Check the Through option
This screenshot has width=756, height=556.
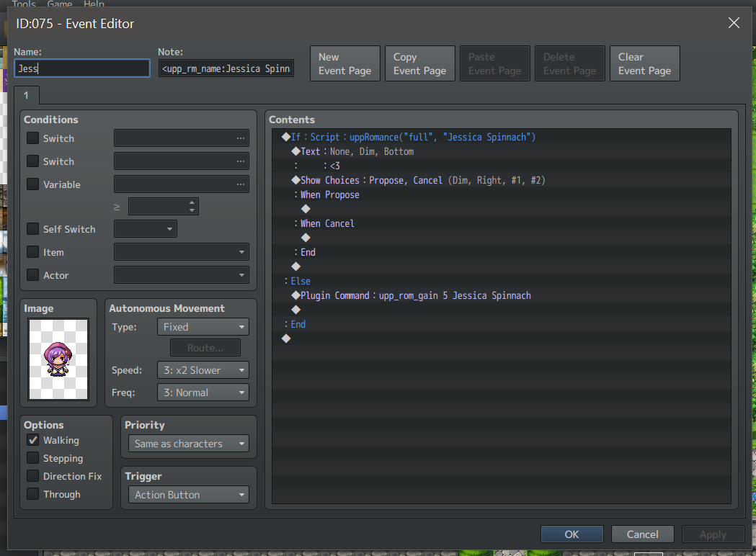click(x=32, y=494)
